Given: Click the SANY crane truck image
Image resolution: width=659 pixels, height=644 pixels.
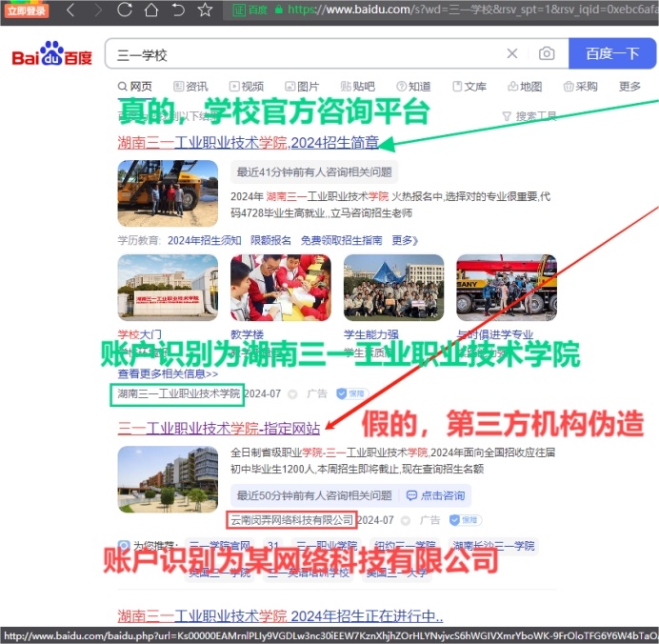Looking at the screenshot, I should pyautogui.click(x=507, y=288).
